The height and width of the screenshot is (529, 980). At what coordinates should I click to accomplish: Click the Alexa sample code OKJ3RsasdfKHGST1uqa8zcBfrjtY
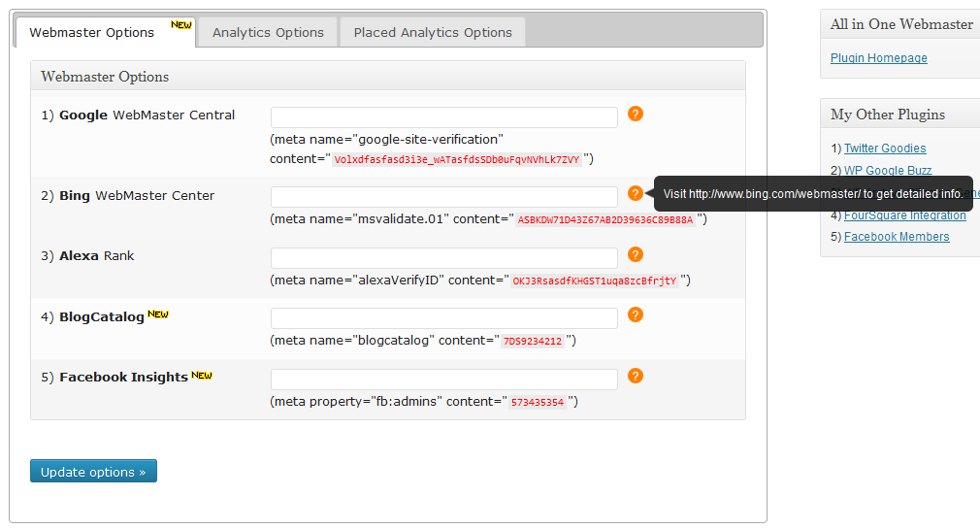(595, 281)
